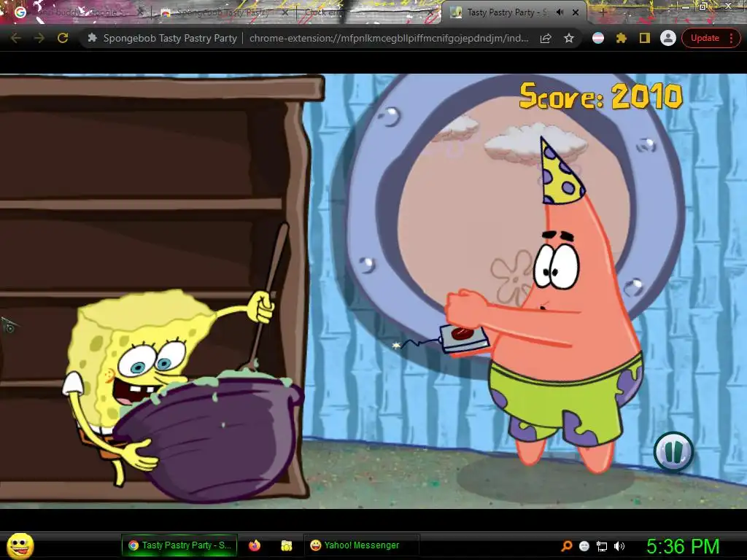Image resolution: width=747 pixels, height=560 pixels.
Task: Open the striped flag extension icon
Action: tap(598, 38)
